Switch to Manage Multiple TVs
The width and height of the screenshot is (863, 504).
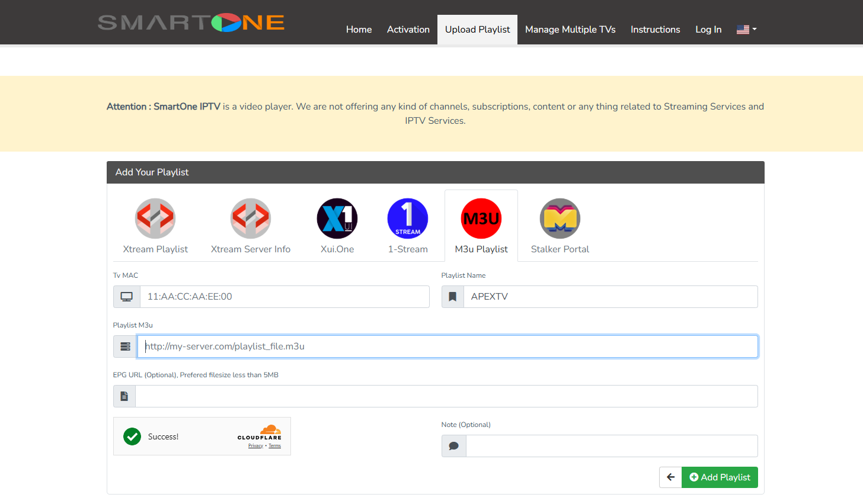tap(570, 30)
